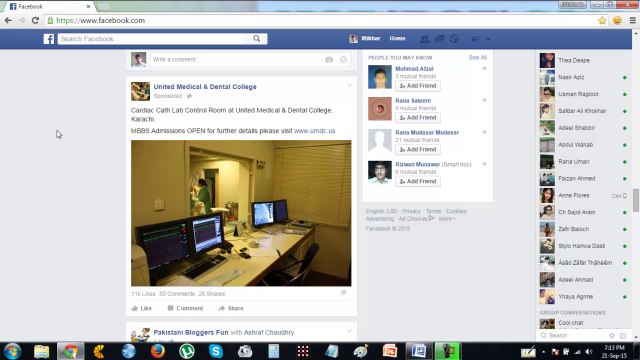Launch Firefox from the taskbar
Viewport: 640px width, 360px height.
point(158,351)
